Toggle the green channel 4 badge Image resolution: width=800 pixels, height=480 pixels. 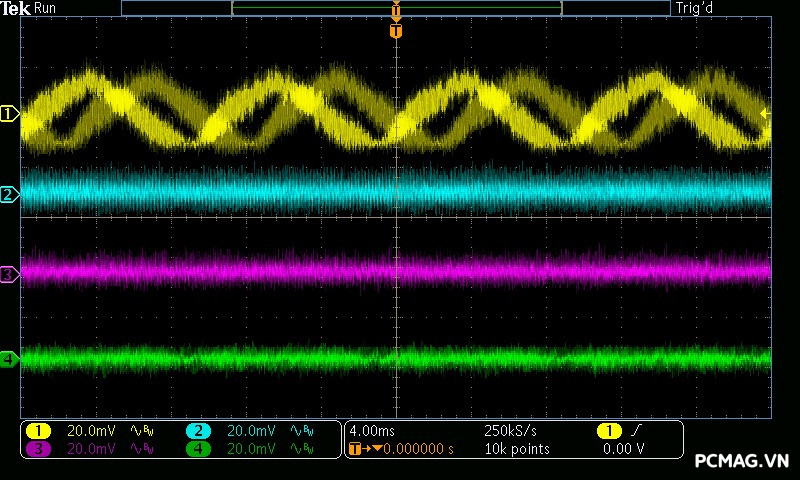tap(199, 449)
